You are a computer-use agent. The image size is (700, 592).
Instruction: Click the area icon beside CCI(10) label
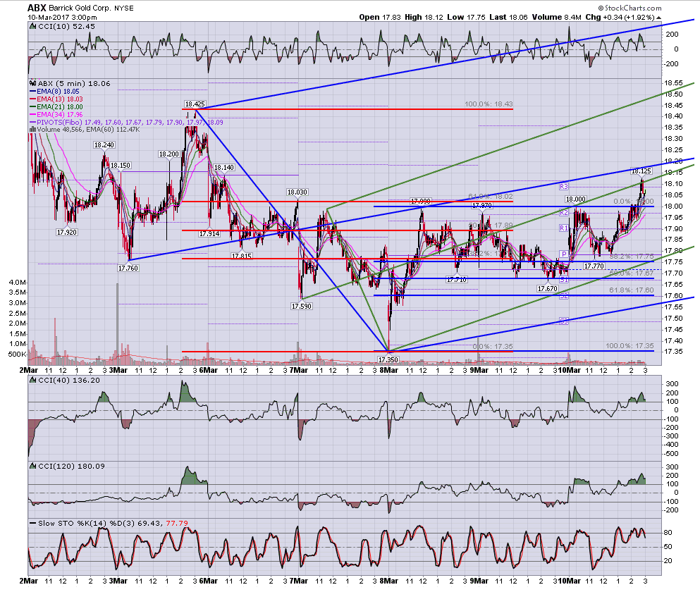32,26
